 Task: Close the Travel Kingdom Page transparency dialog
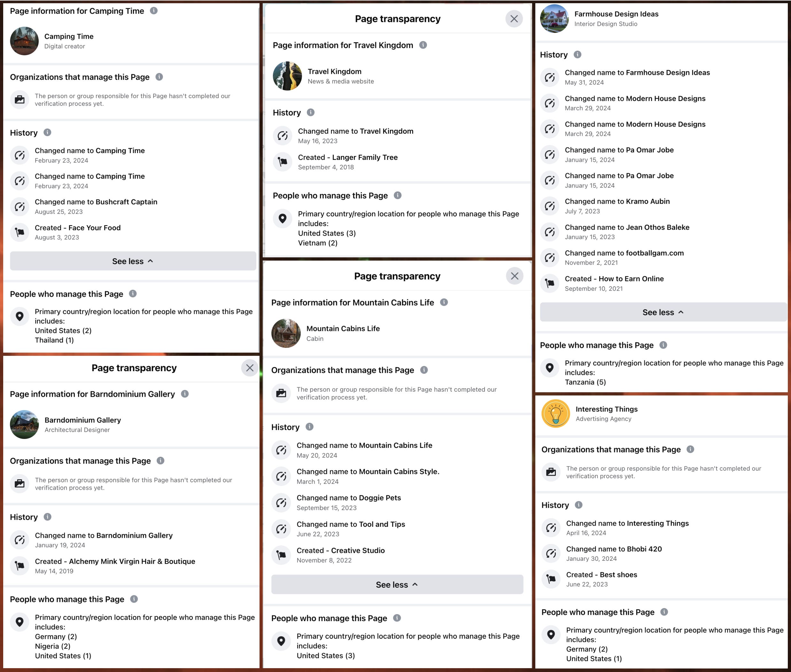click(x=514, y=19)
